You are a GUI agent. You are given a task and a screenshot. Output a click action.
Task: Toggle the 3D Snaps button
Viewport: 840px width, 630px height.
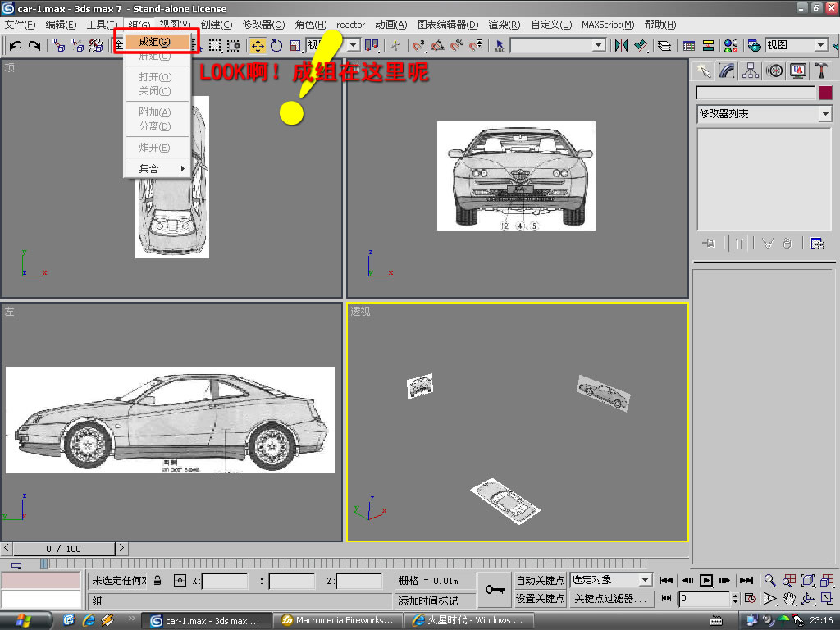coord(419,46)
